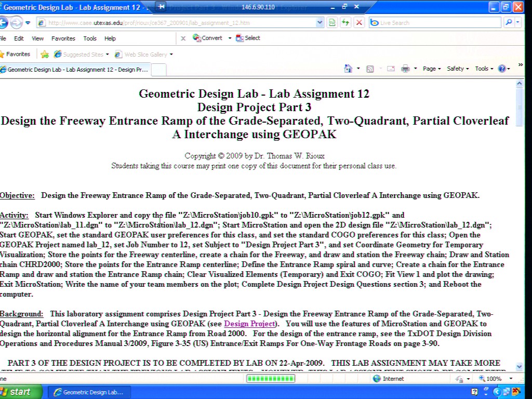Screen dimensions: 532x399
Task: Click the Internet security zone indicator
Action: [389, 379]
